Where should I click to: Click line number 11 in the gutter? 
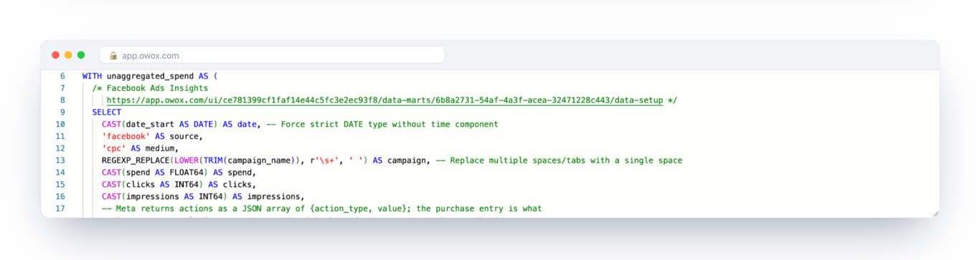click(x=60, y=136)
